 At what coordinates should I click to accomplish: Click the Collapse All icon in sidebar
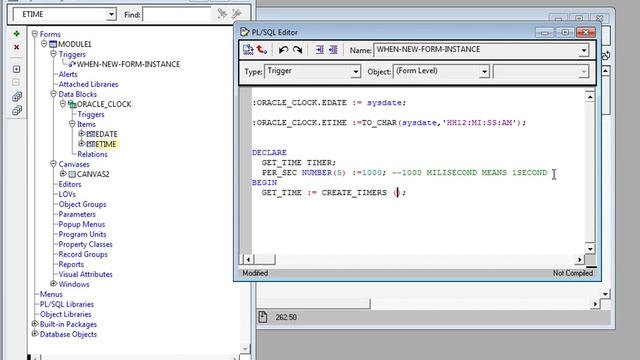pos(16,111)
